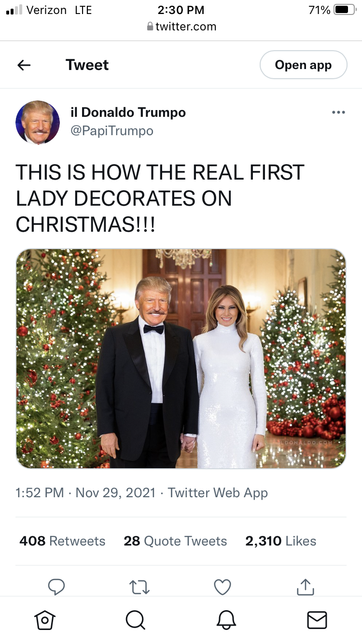
Task: Open the tweet's three-dot more menu
Action: [x=338, y=112]
